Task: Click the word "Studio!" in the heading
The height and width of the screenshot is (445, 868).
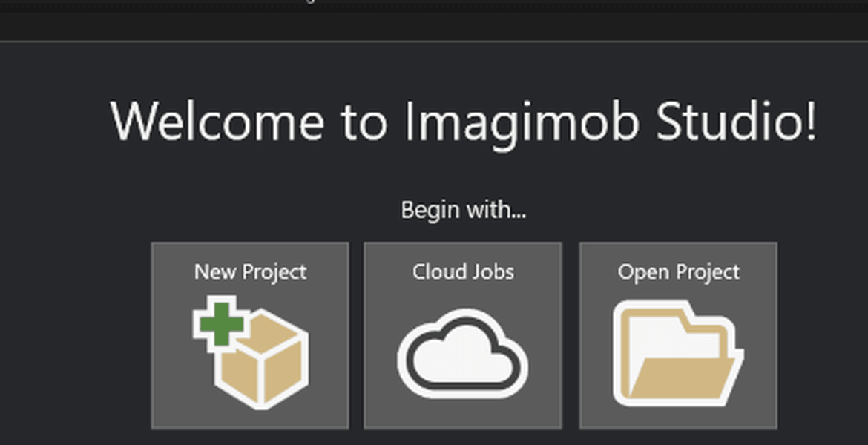Action: point(736,121)
